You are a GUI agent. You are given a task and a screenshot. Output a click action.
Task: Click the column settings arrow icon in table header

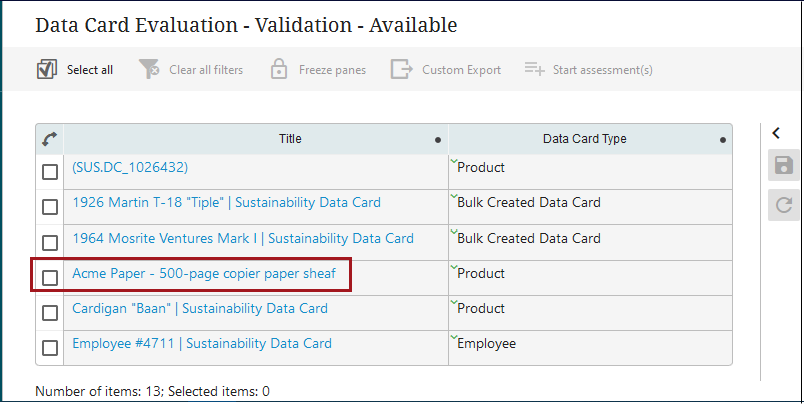(49, 140)
